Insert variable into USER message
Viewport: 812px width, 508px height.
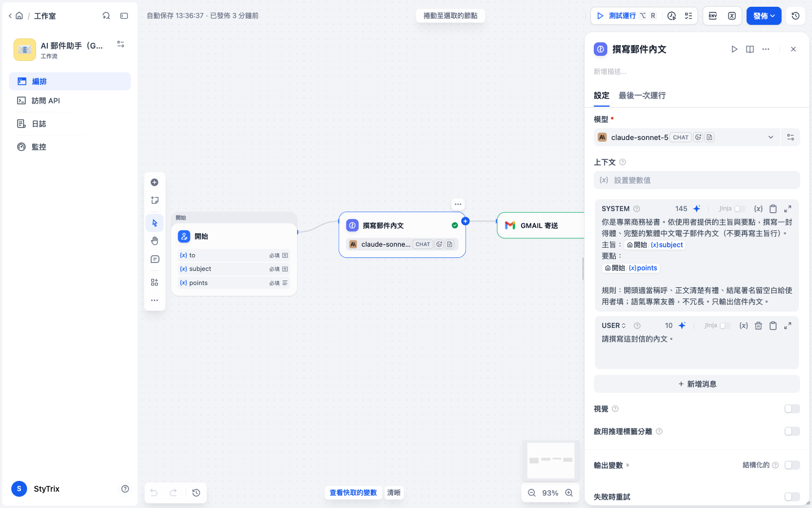744,325
